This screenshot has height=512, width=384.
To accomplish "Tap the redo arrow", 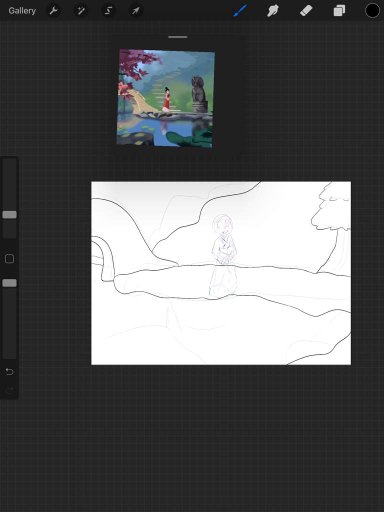I will (x=9, y=389).
